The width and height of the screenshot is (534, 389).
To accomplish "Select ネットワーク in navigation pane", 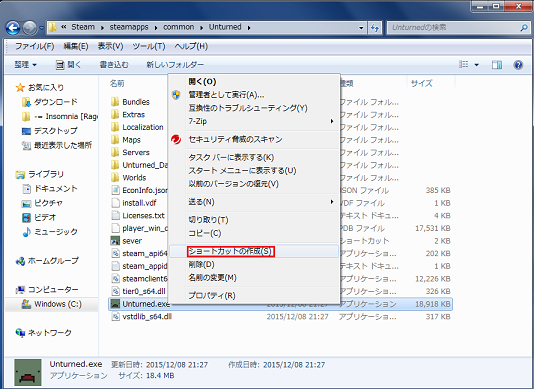I will pyautogui.click(x=50, y=333).
